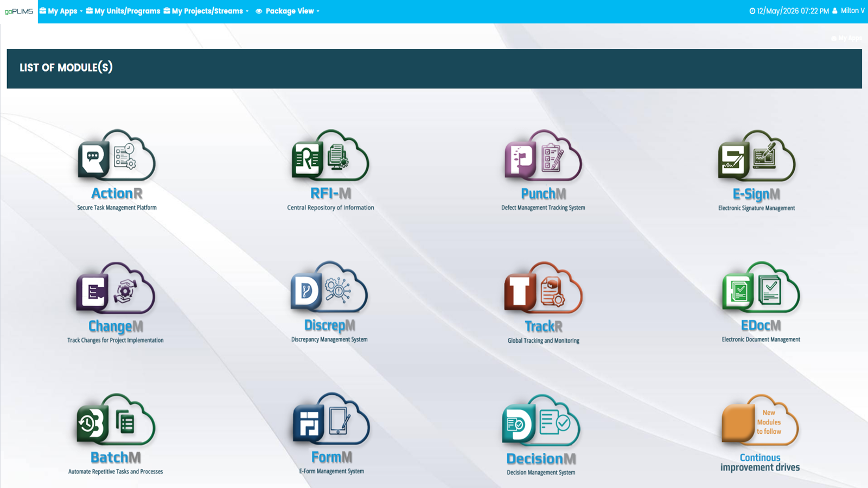Screen dimensions: 868x488
Task: Click 'Defect Management Tracking System' caption
Action: (543, 208)
